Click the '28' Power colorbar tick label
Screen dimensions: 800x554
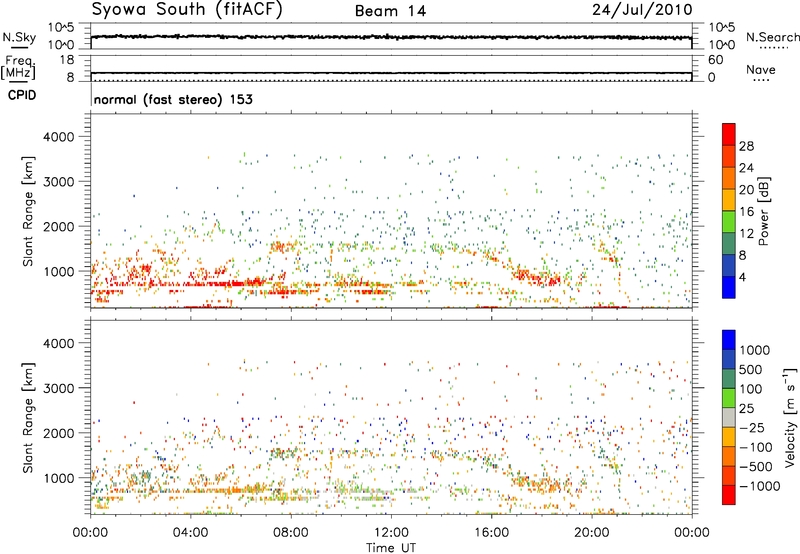point(746,146)
